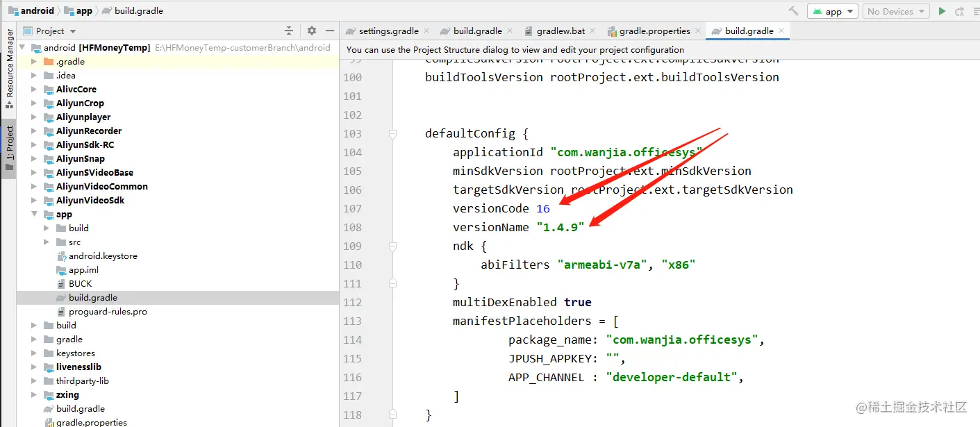
Task: Select the BUCK file in tree
Action: [x=80, y=283]
